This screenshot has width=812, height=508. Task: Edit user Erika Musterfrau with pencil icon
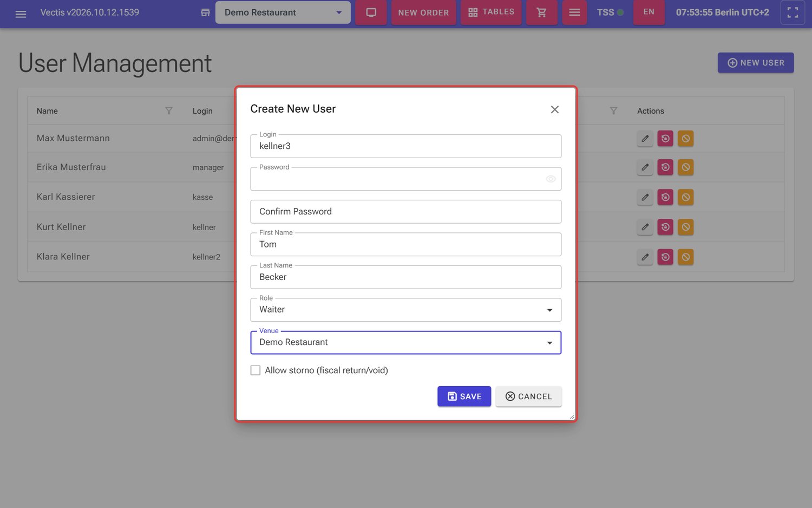(x=645, y=167)
